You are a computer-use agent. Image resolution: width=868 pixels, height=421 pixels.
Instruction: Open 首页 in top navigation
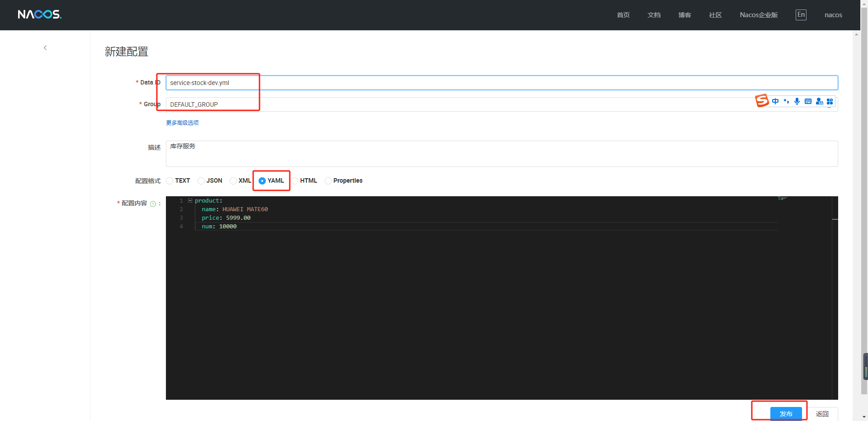click(x=623, y=15)
